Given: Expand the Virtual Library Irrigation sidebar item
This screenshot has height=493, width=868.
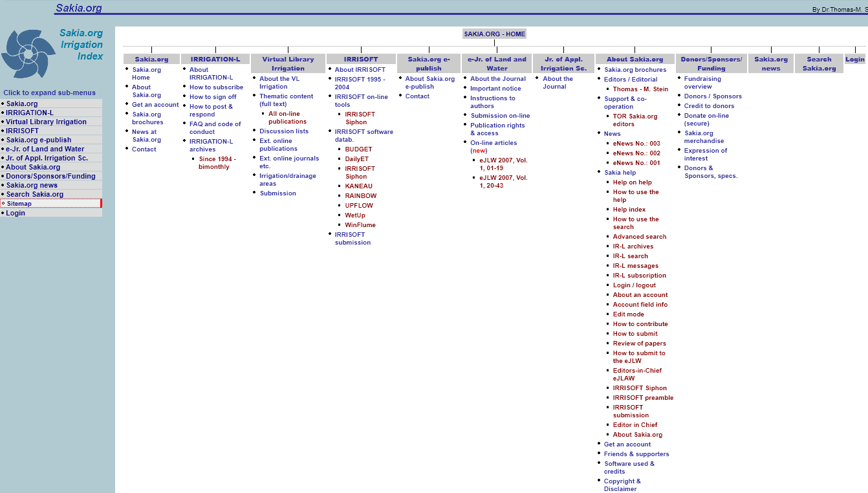Looking at the screenshot, I should tap(46, 122).
